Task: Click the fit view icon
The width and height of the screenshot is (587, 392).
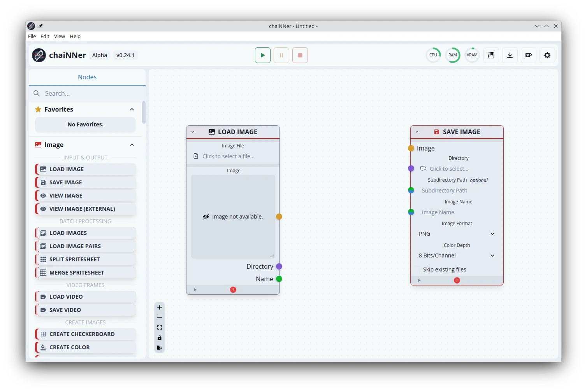Action: [160, 327]
